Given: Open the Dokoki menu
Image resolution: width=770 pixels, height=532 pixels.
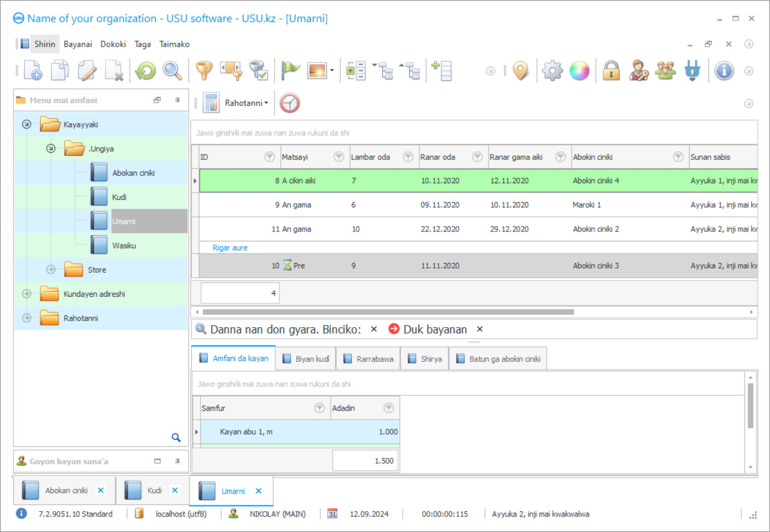Looking at the screenshot, I should tap(113, 44).
